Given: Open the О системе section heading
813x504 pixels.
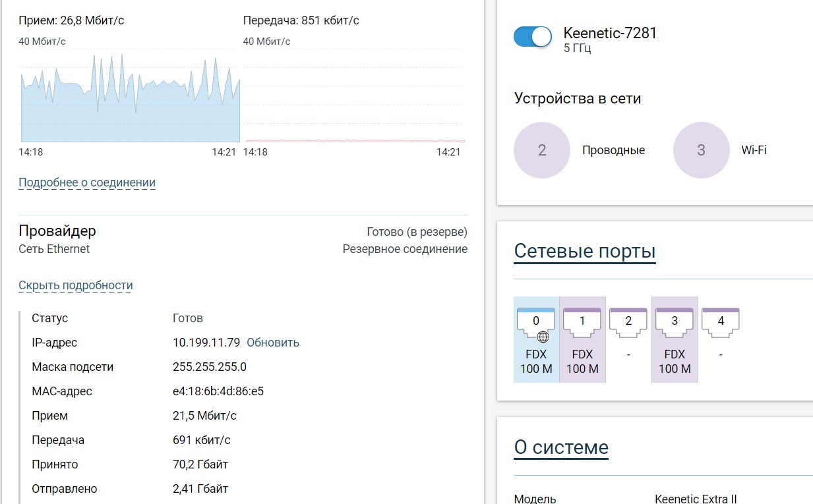Looking at the screenshot, I should (x=560, y=447).
